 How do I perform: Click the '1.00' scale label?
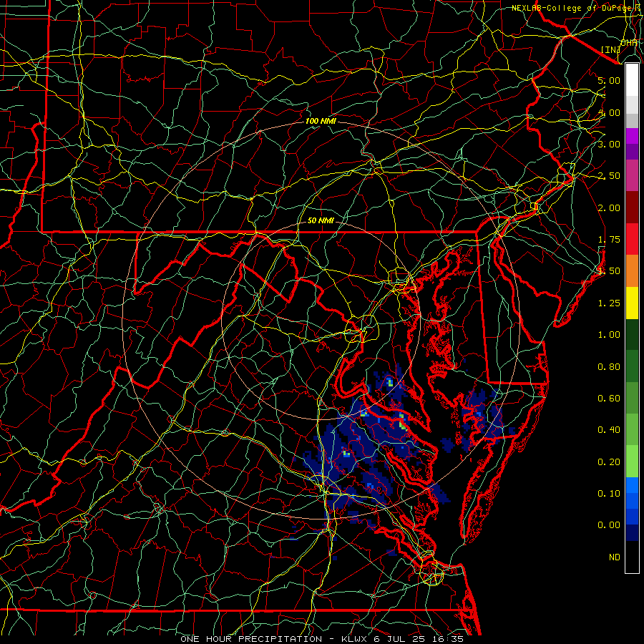(609, 335)
